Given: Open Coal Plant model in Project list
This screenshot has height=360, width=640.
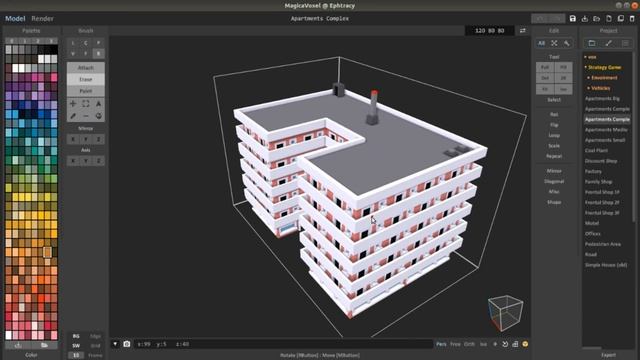Looking at the screenshot, I should 596,150.
